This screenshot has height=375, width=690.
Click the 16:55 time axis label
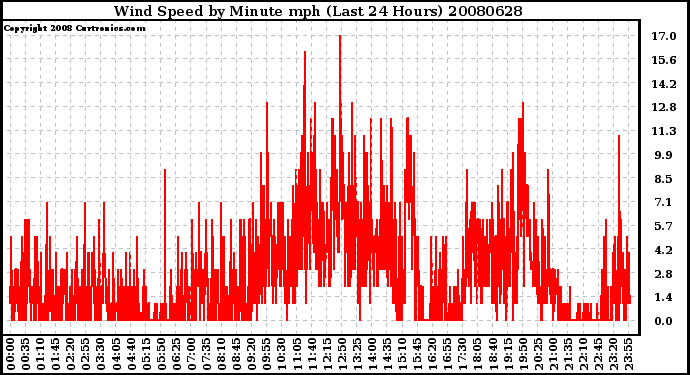tap(447, 355)
